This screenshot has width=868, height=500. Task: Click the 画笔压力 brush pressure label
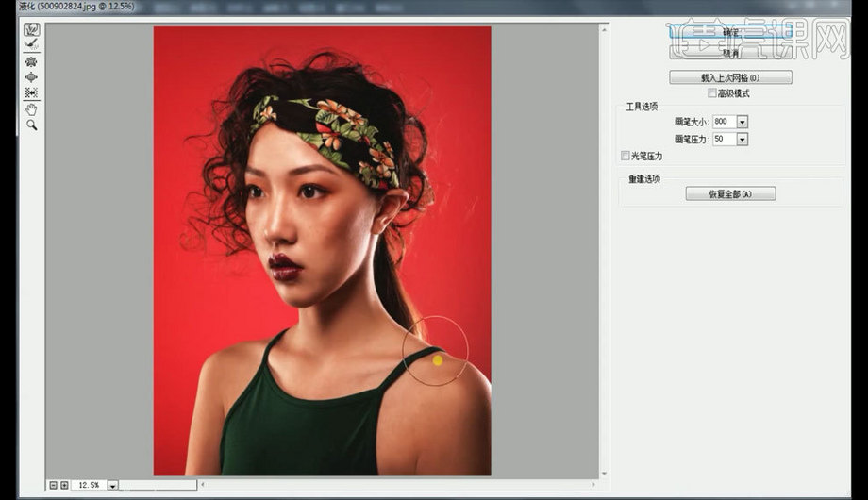tap(691, 139)
